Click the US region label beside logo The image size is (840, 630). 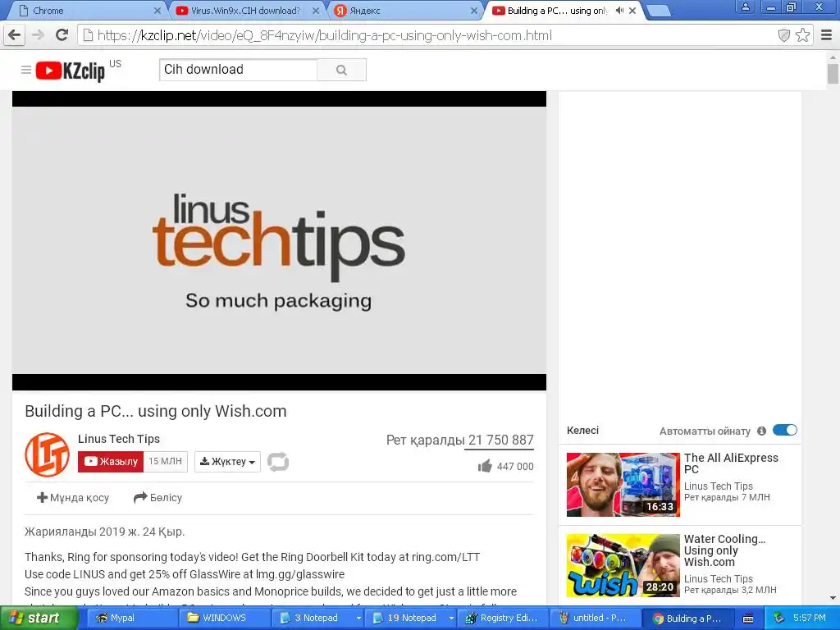tap(115, 64)
